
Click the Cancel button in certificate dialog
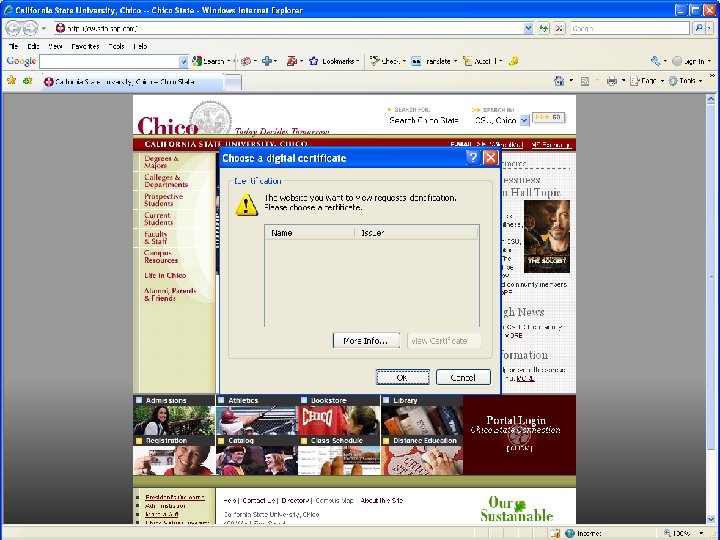463,377
